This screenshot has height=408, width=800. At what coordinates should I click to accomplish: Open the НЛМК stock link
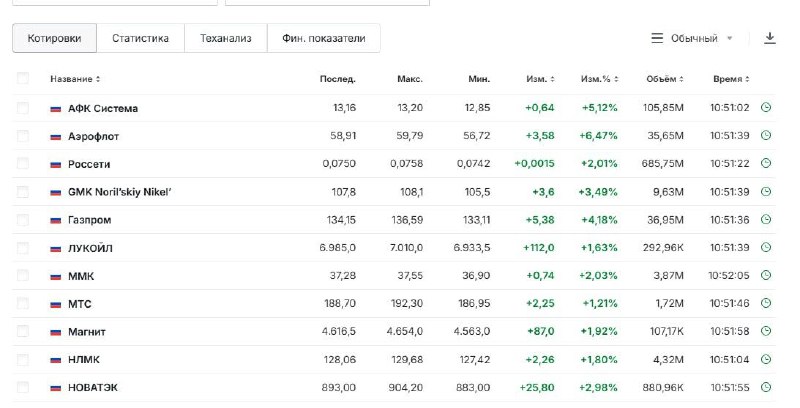84,360
